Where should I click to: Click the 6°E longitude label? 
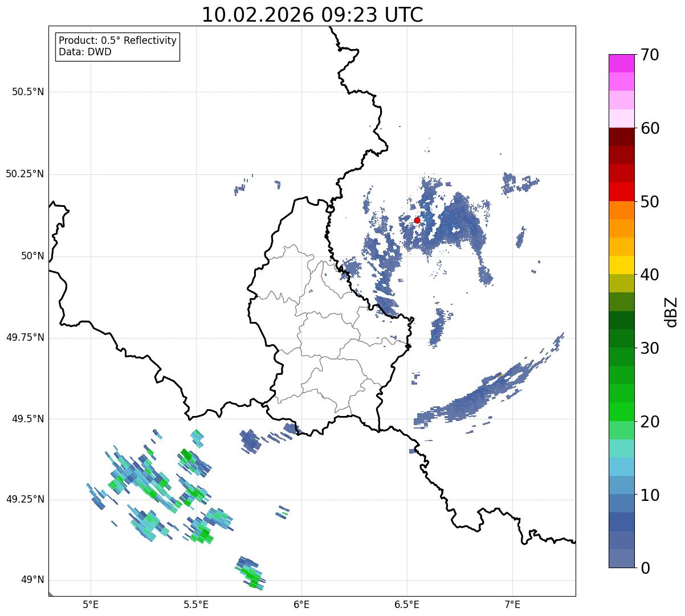(301, 605)
